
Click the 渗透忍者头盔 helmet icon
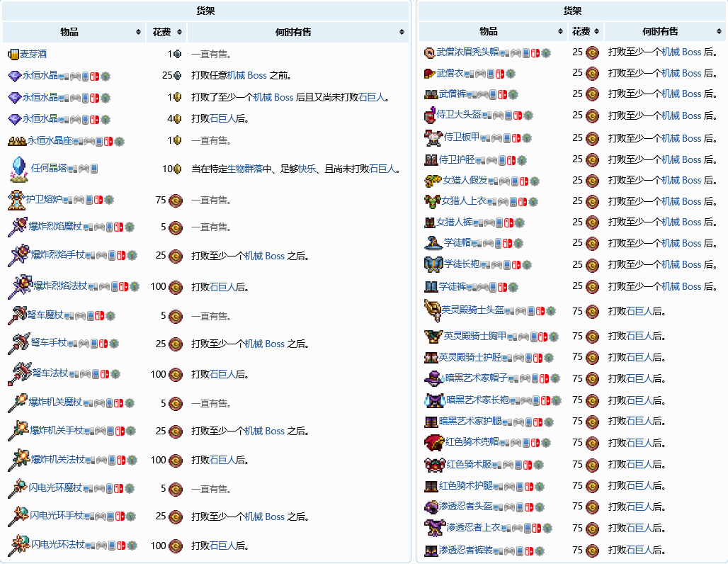pyautogui.click(x=431, y=507)
